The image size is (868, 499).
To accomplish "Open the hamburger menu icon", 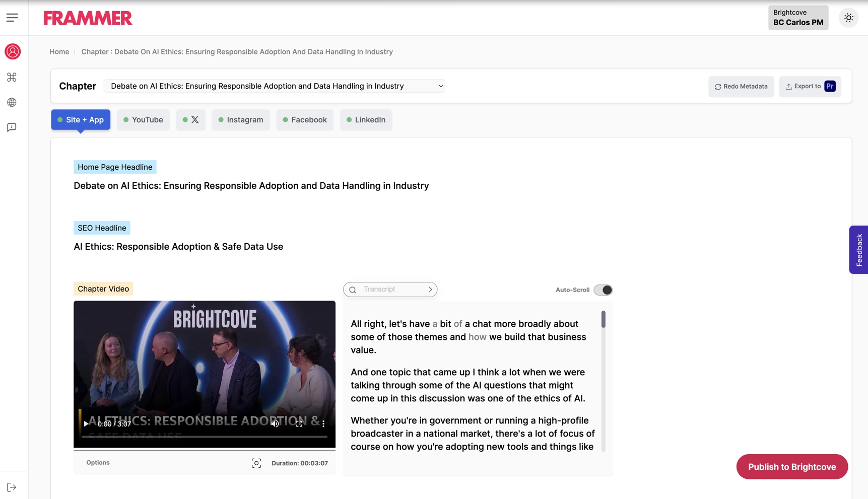I will [x=12, y=18].
